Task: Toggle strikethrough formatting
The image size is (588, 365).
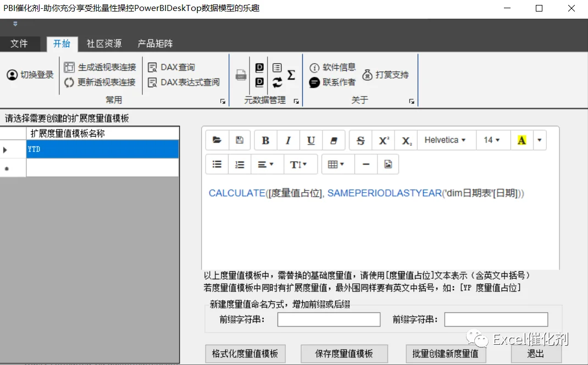Action: (x=360, y=140)
